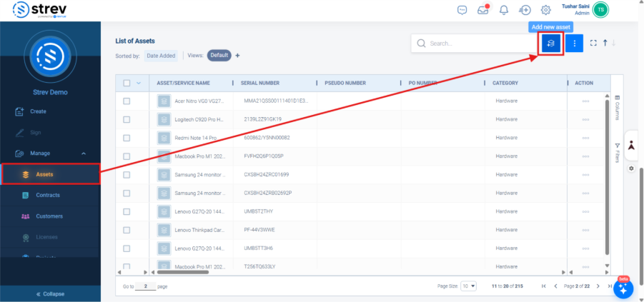Open the Page Size dropdown
This screenshot has height=302, width=644.
coord(468,286)
